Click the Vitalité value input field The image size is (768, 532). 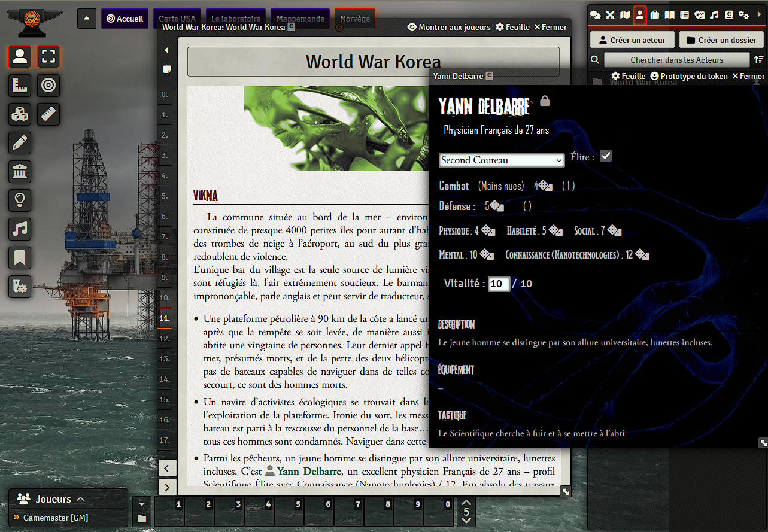click(499, 284)
